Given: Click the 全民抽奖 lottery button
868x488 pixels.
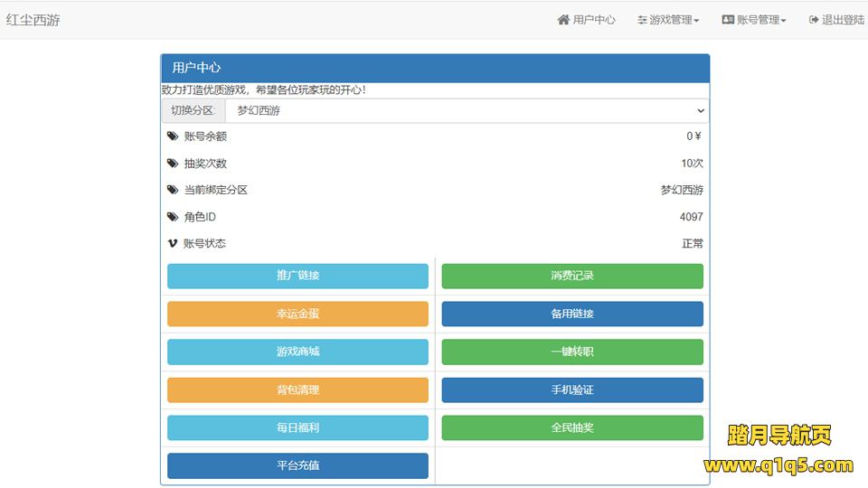Looking at the screenshot, I should click(x=572, y=428).
